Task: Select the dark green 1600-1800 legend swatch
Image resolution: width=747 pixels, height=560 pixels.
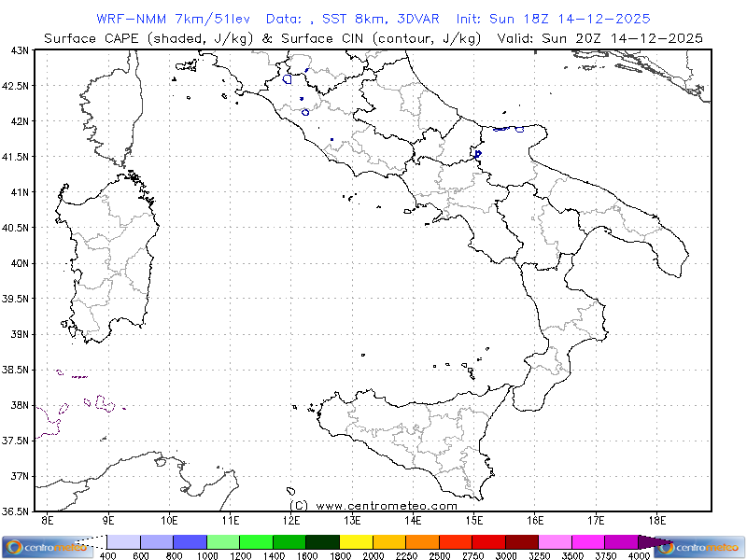Action: (323, 542)
